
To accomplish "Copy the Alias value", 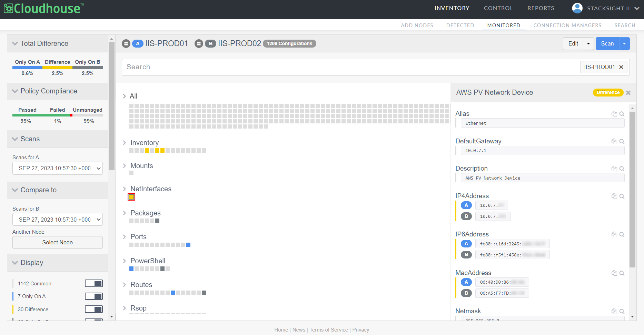I will 614,114.
